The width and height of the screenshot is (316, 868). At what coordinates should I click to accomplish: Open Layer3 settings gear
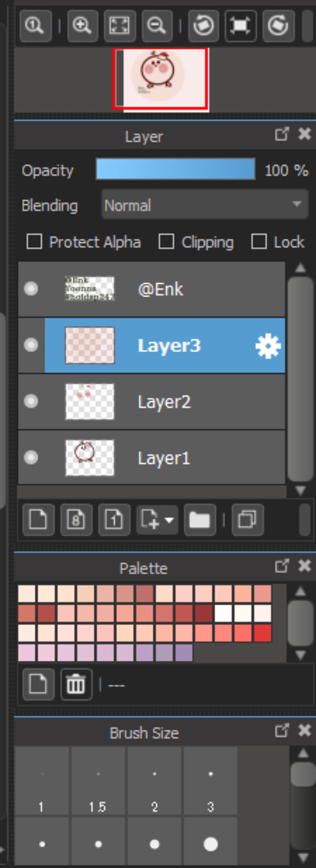[268, 346]
